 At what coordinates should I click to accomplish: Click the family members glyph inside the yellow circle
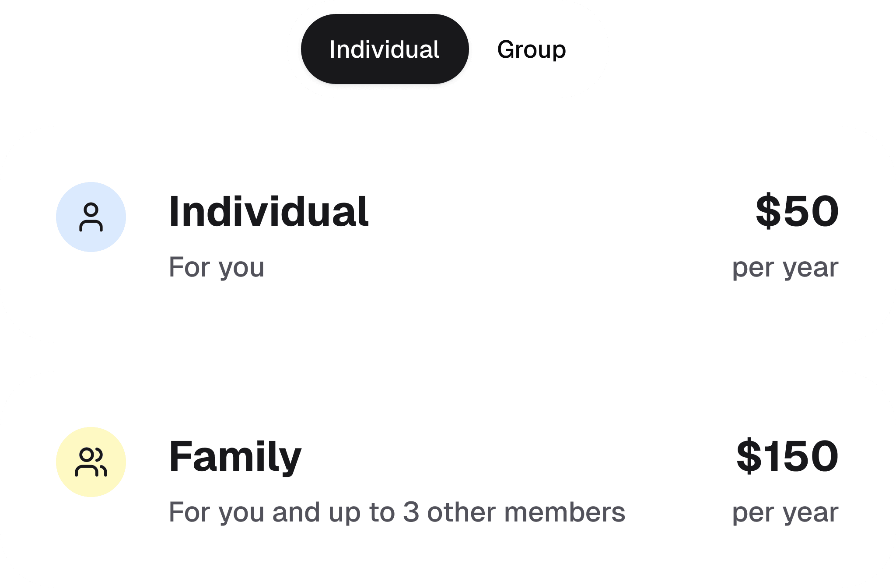click(x=91, y=462)
